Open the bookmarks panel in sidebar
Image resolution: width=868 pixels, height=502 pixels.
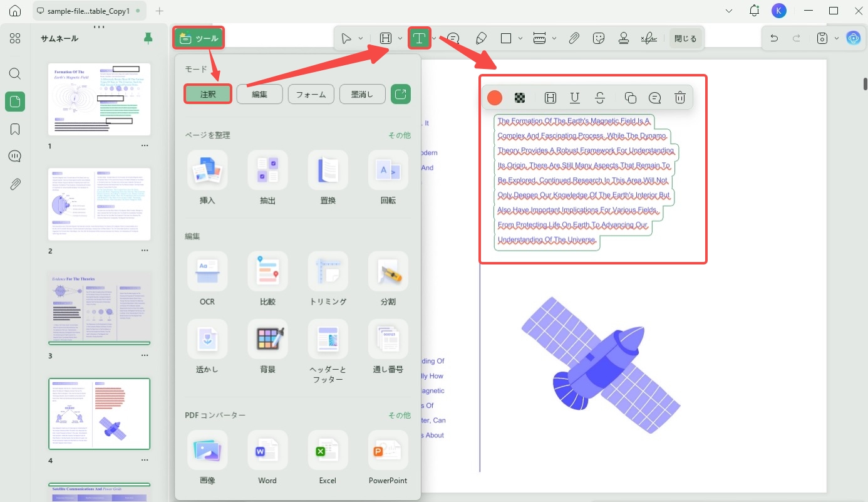pyautogui.click(x=15, y=129)
